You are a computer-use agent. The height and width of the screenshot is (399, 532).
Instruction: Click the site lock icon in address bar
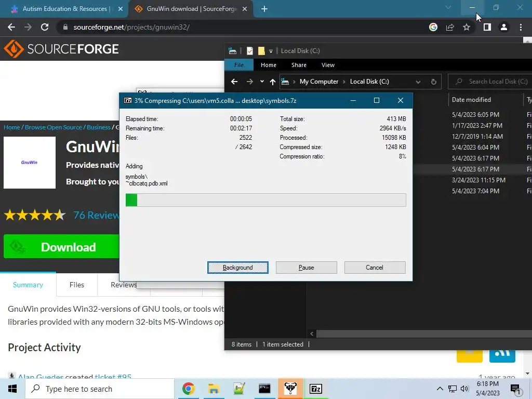pyautogui.click(x=65, y=27)
